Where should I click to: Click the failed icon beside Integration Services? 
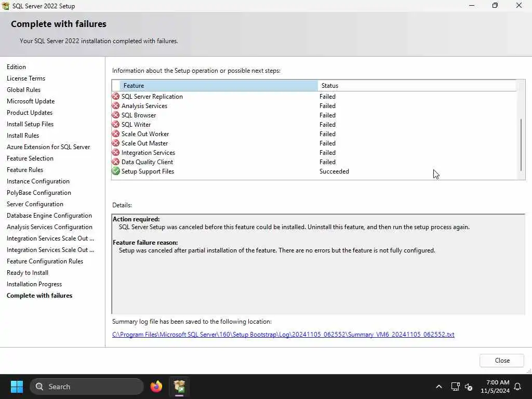coord(116,153)
